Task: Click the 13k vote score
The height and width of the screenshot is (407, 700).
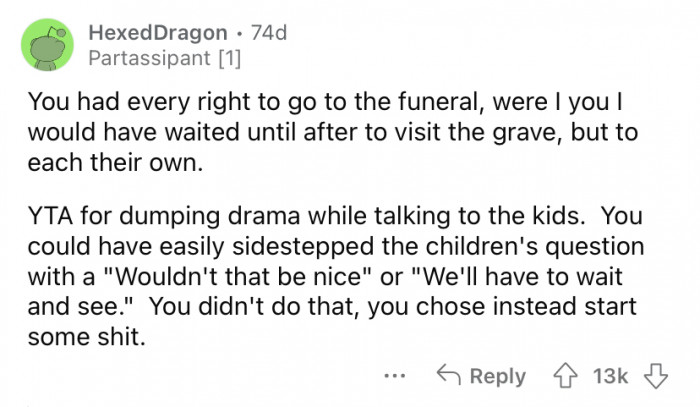Action: [610, 376]
